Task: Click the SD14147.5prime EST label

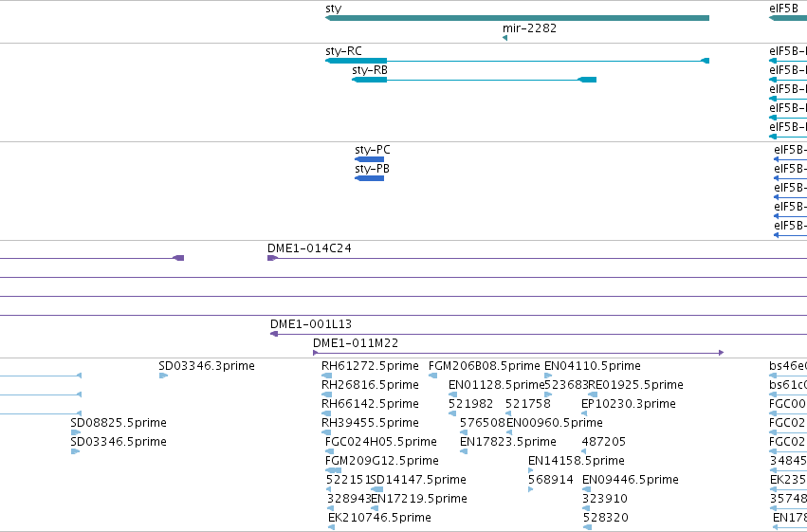Action: 418,480
